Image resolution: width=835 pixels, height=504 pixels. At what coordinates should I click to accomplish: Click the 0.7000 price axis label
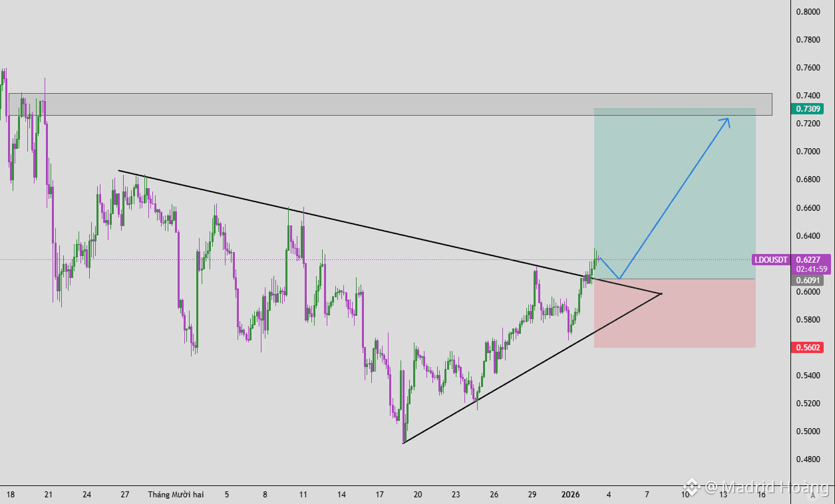click(807, 152)
